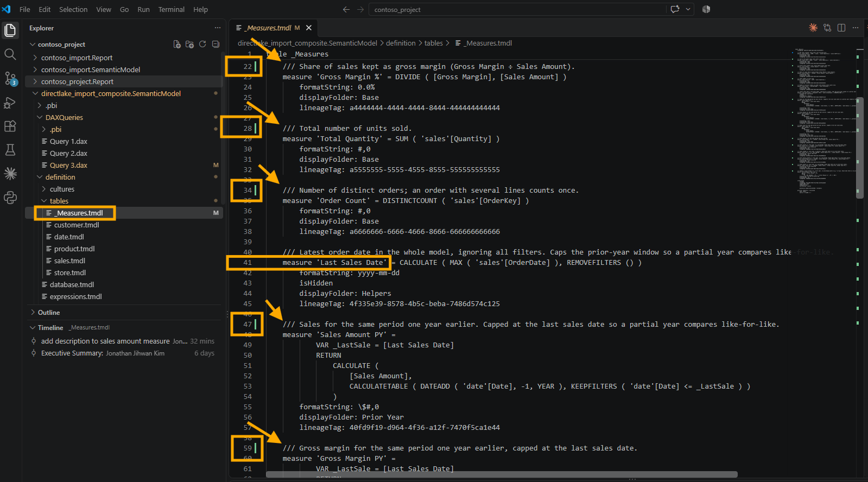Collapse the DAXQueries folder
This screenshot has width=868, height=482.
coord(64,117)
